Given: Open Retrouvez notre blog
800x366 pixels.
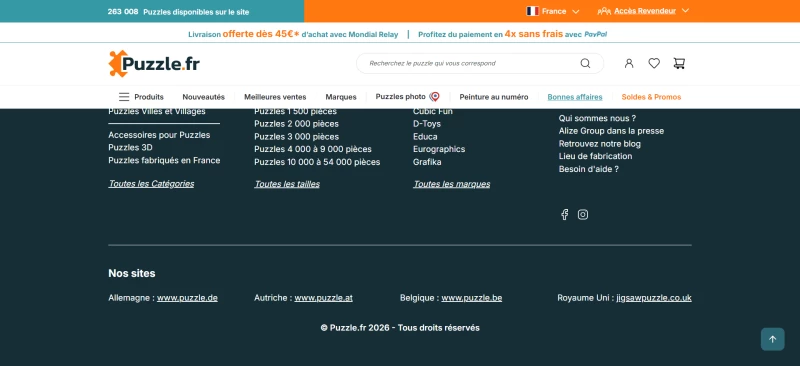Looking at the screenshot, I should [599, 144].
